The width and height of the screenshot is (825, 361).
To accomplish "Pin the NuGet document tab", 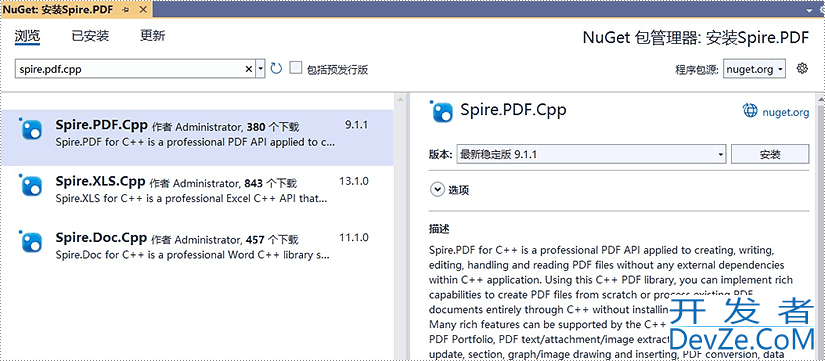I will 125,9.
